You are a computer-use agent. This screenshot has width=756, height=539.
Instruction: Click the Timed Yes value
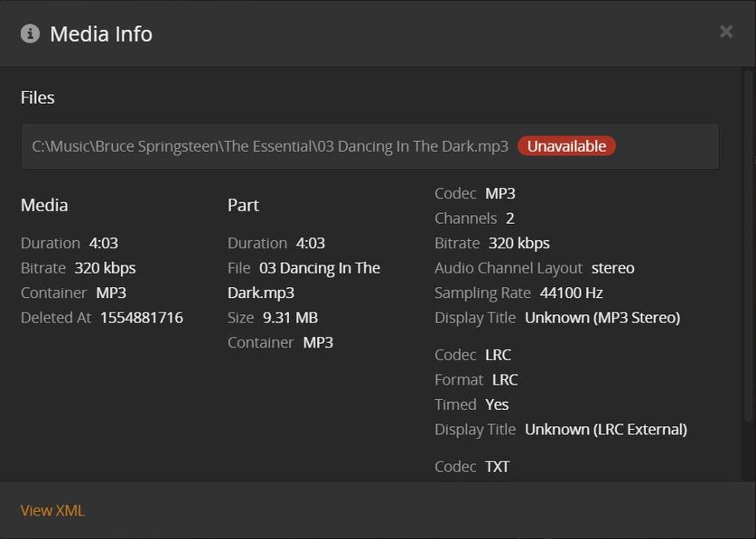coord(497,404)
